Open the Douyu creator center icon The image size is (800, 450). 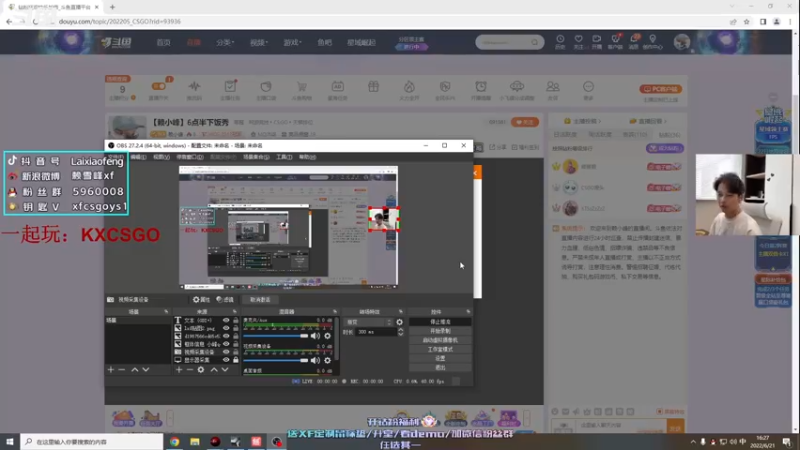coord(653,41)
